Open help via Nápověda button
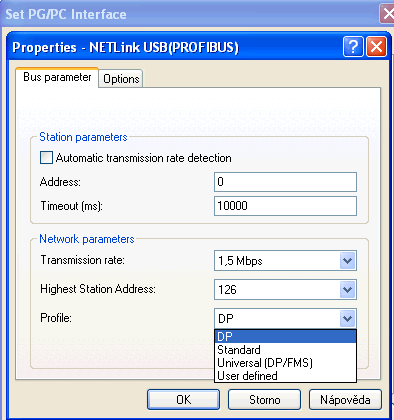This screenshot has width=394, height=420. click(345, 399)
